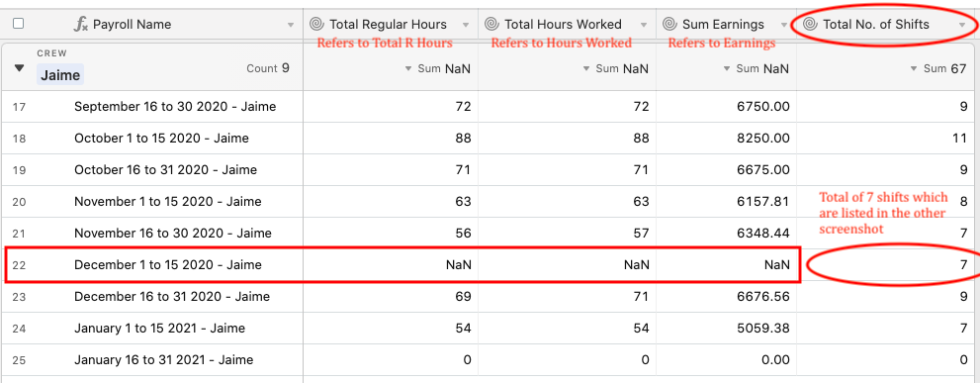This screenshot has height=383, width=980.
Task: Click the 8250.00 earnings cell
Action: pos(726,139)
